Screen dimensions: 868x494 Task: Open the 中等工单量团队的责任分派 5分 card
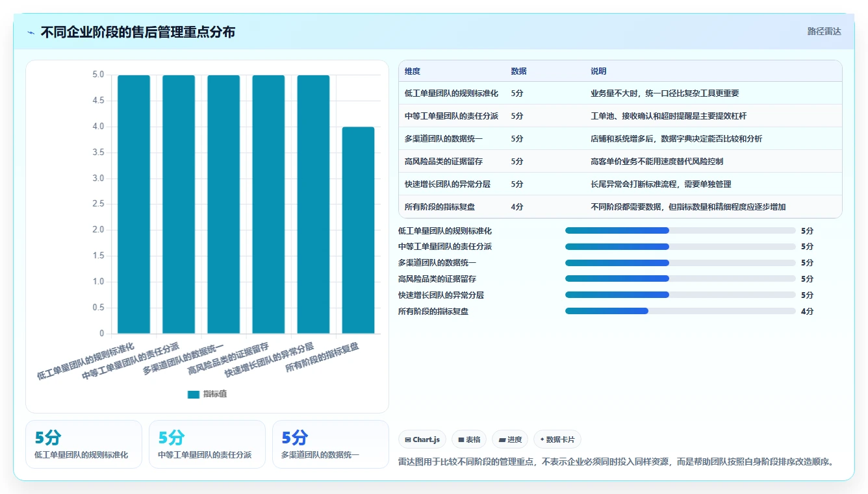coord(207,444)
